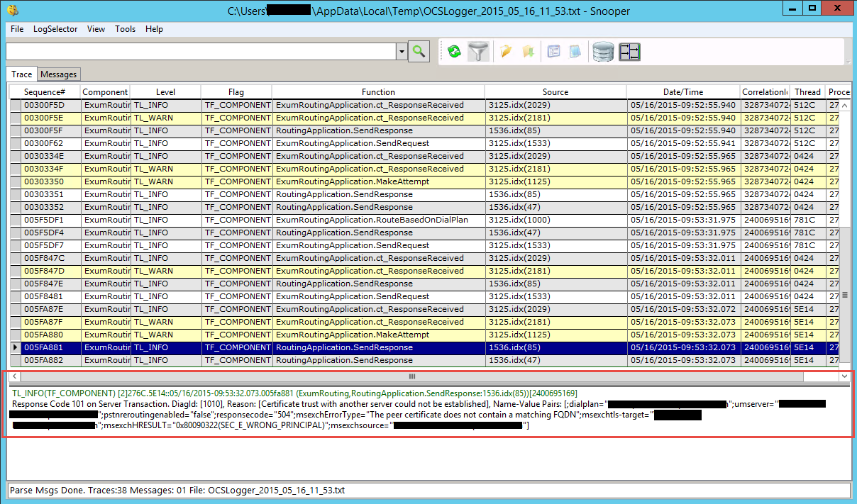Click the Parse Msgs Done status bar text
Screen dimensions: 857x504
177,491
